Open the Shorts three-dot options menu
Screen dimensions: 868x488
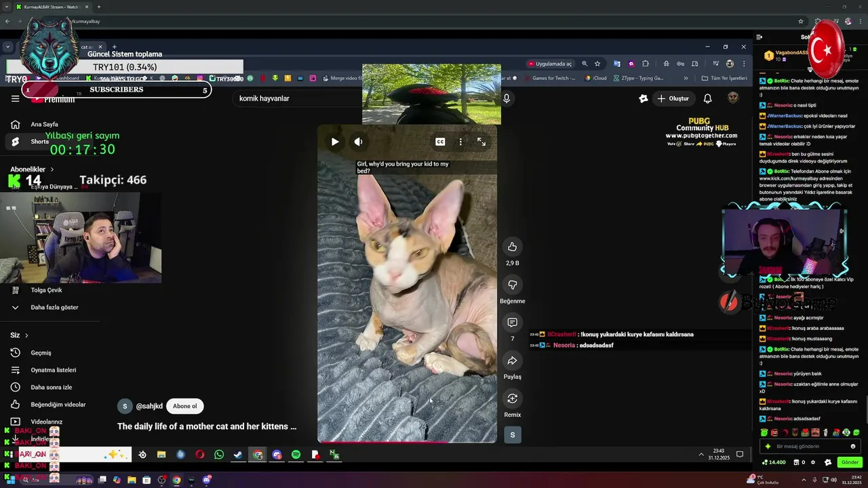coord(460,142)
